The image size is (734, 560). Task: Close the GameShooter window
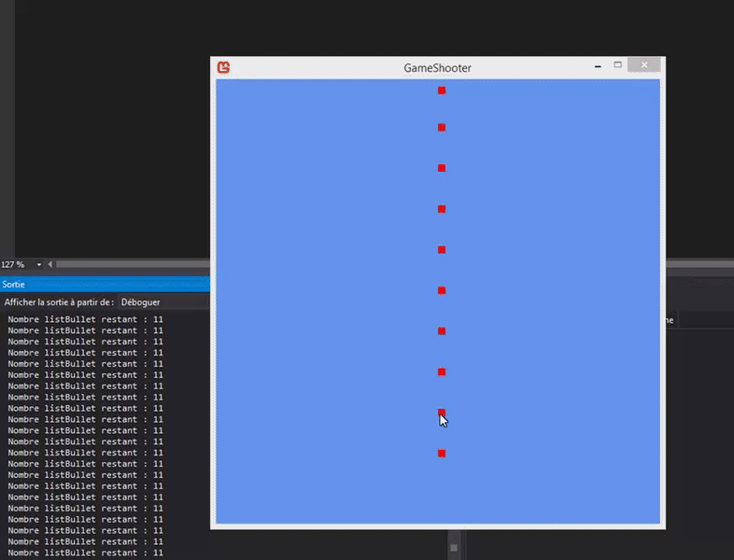click(x=644, y=65)
